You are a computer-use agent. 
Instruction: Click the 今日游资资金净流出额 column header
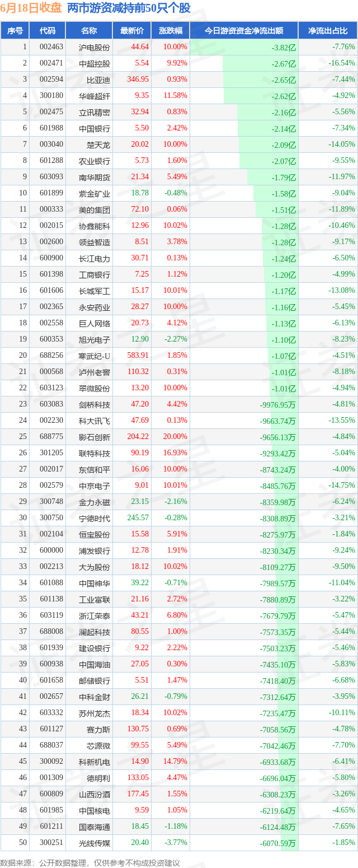tap(244, 31)
